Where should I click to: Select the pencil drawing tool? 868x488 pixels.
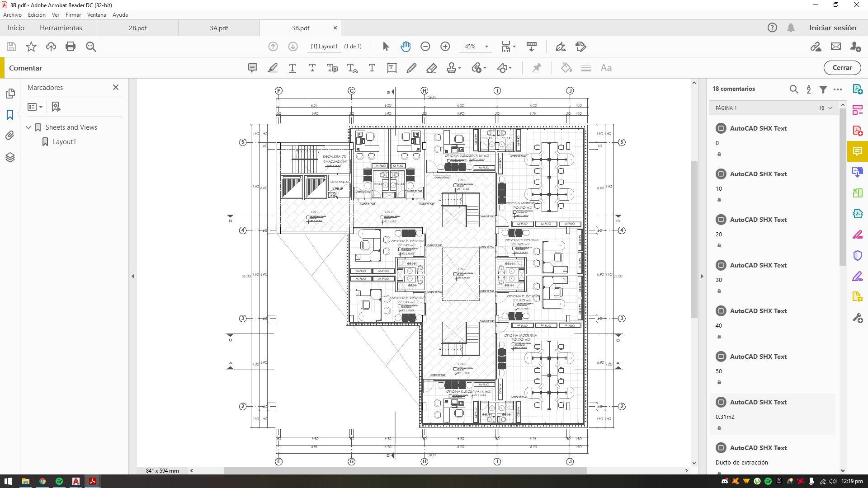411,68
